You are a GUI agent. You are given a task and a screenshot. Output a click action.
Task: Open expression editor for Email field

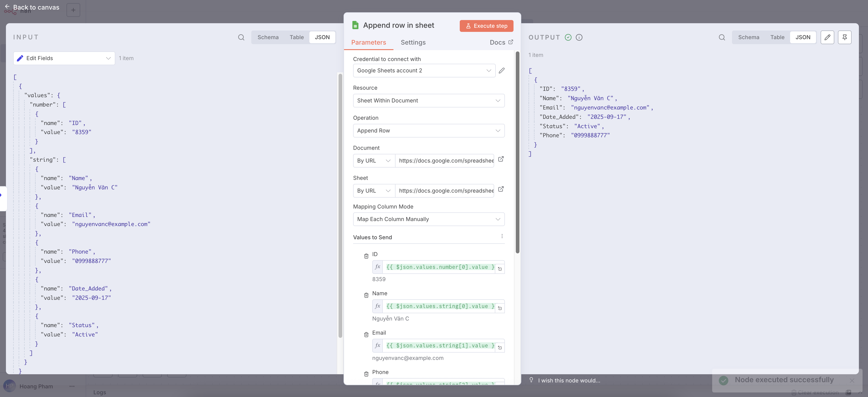pos(500,348)
